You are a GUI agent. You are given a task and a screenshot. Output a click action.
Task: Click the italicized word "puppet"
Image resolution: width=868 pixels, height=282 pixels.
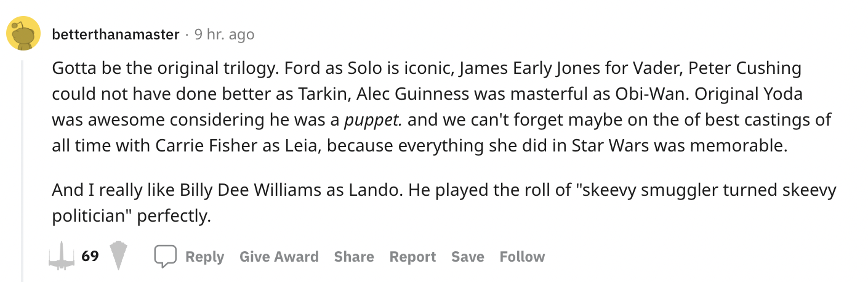click(x=372, y=119)
